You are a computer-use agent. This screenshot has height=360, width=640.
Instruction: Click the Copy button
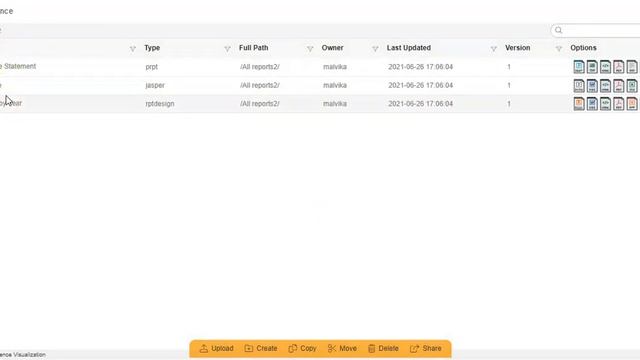click(302, 349)
